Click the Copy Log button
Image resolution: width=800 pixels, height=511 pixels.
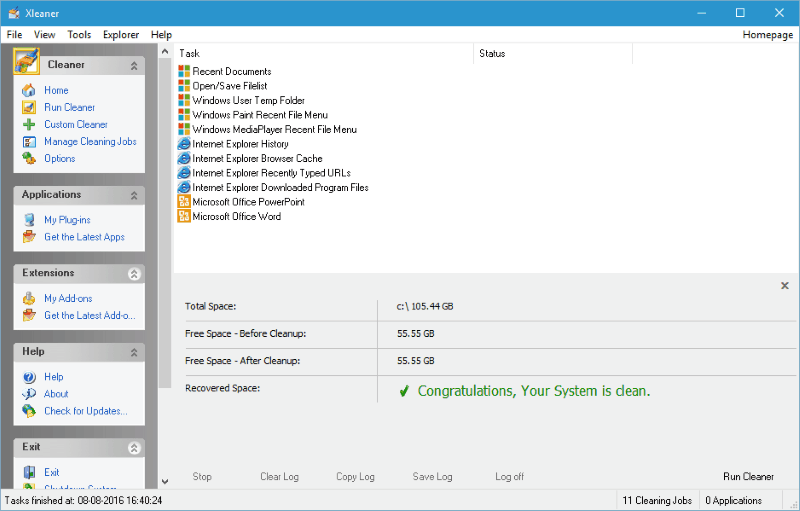355,476
